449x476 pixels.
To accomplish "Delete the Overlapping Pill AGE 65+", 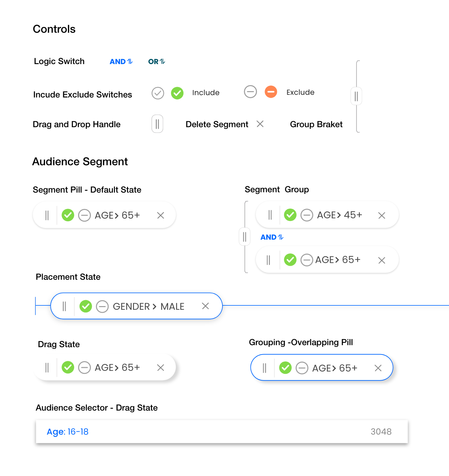I will [378, 368].
